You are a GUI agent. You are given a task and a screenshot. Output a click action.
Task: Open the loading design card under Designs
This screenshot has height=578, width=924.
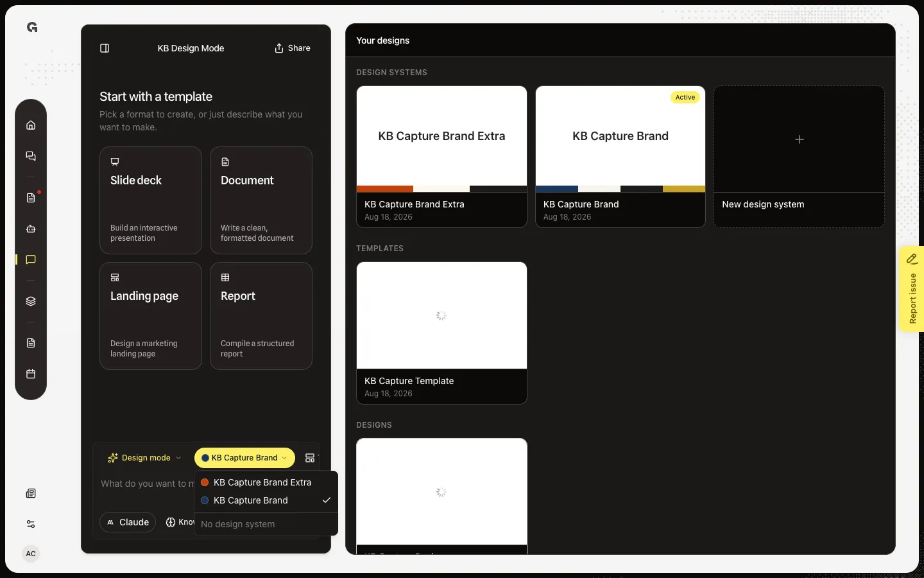[x=441, y=496]
